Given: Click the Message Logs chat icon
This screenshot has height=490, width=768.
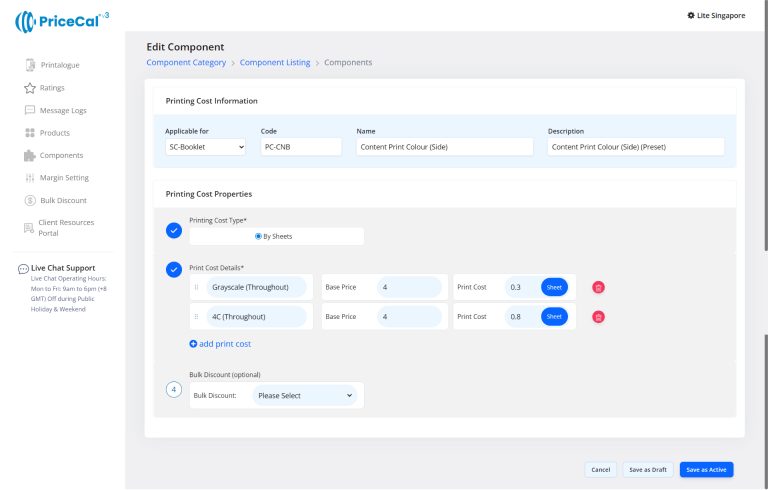Looking at the screenshot, I should click(x=30, y=110).
